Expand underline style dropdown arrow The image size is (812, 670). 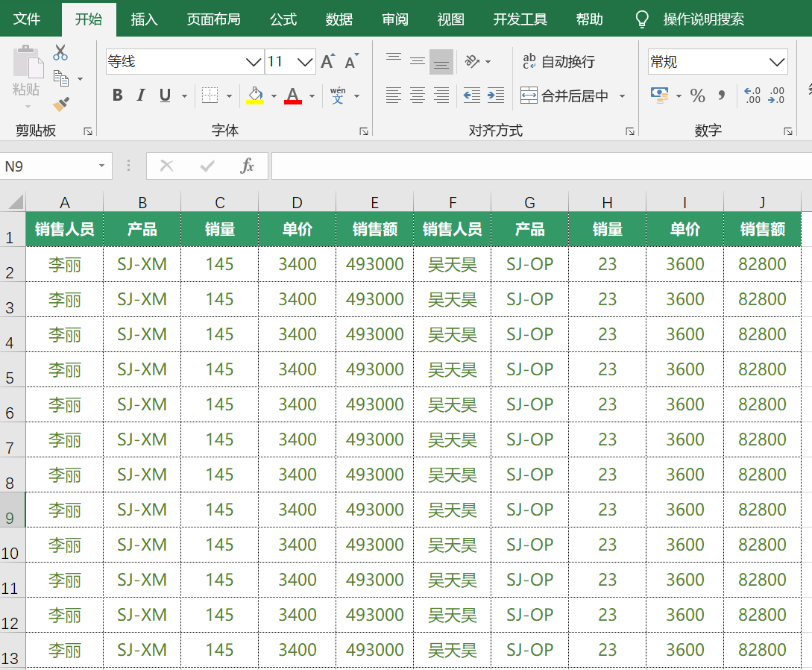pos(184,96)
